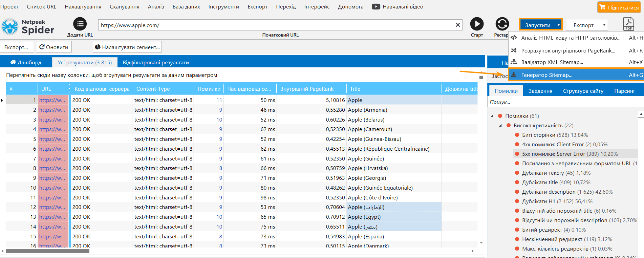This screenshot has width=644, height=258.
Task: Open the Сканування menu
Action: click(x=125, y=6)
